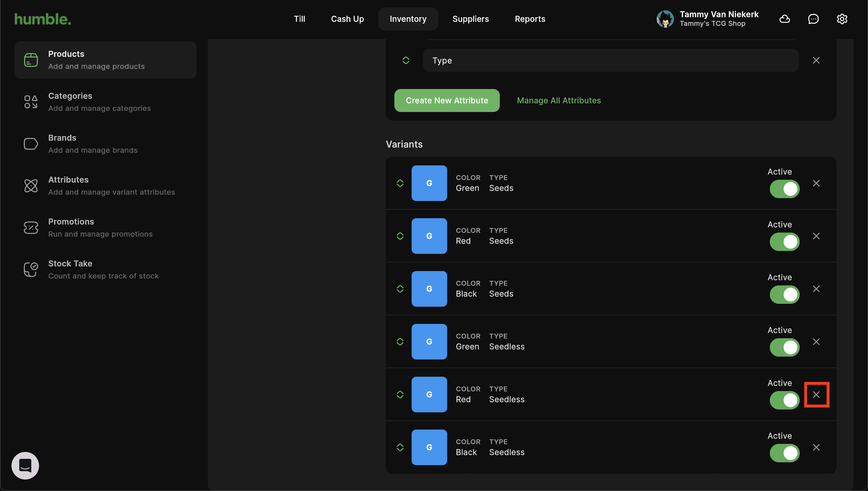Open the chat messages icon
This screenshot has height=491, width=868.
(813, 19)
